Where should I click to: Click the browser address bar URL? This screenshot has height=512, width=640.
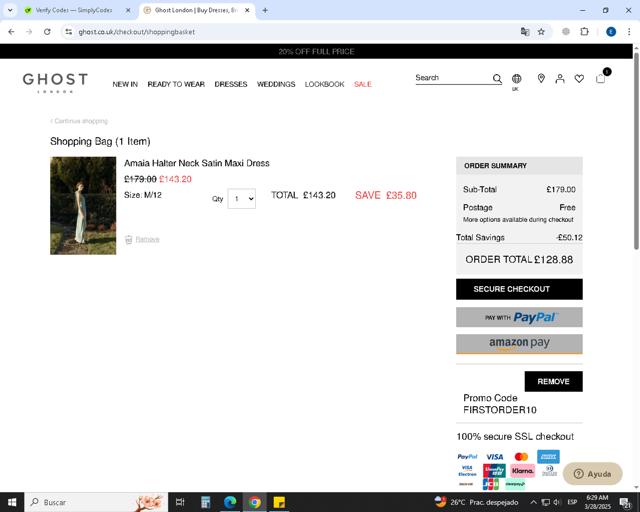coord(137,32)
